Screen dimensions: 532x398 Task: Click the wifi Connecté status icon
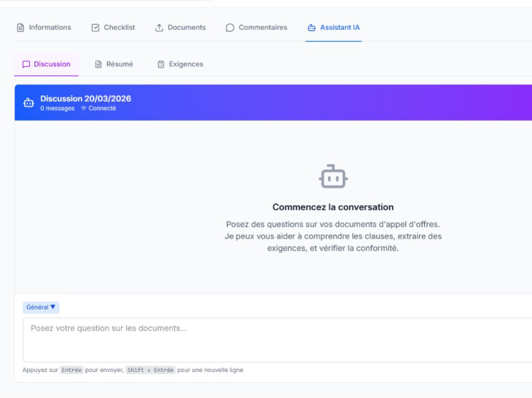(84, 108)
